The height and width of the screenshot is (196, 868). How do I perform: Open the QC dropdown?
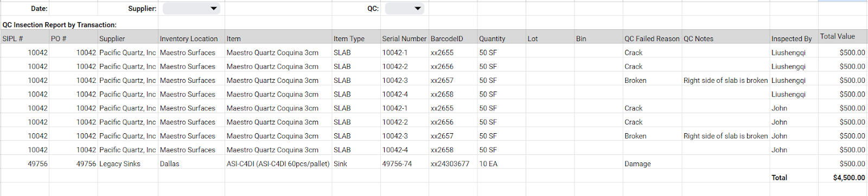click(x=404, y=8)
